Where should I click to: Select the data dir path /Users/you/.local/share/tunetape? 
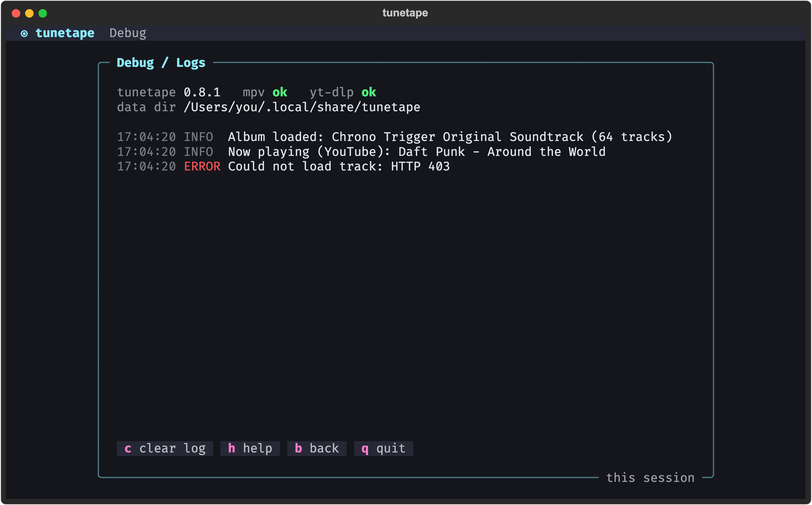pos(302,107)
